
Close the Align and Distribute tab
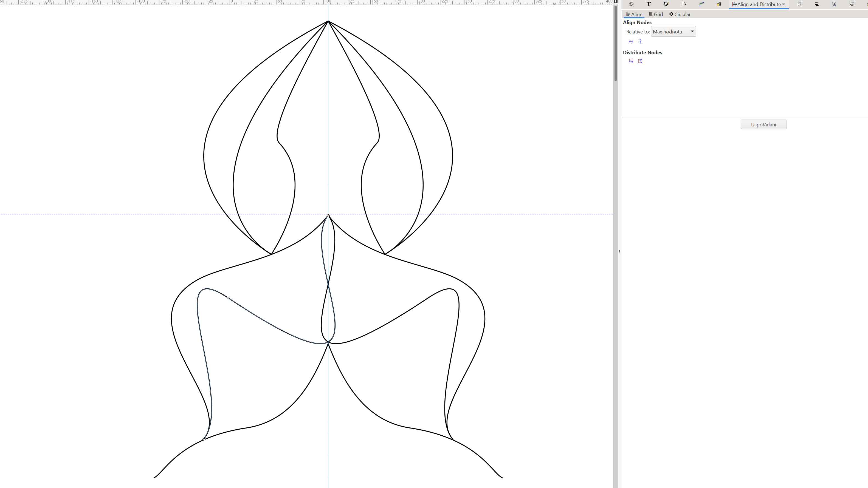[784, 4]
